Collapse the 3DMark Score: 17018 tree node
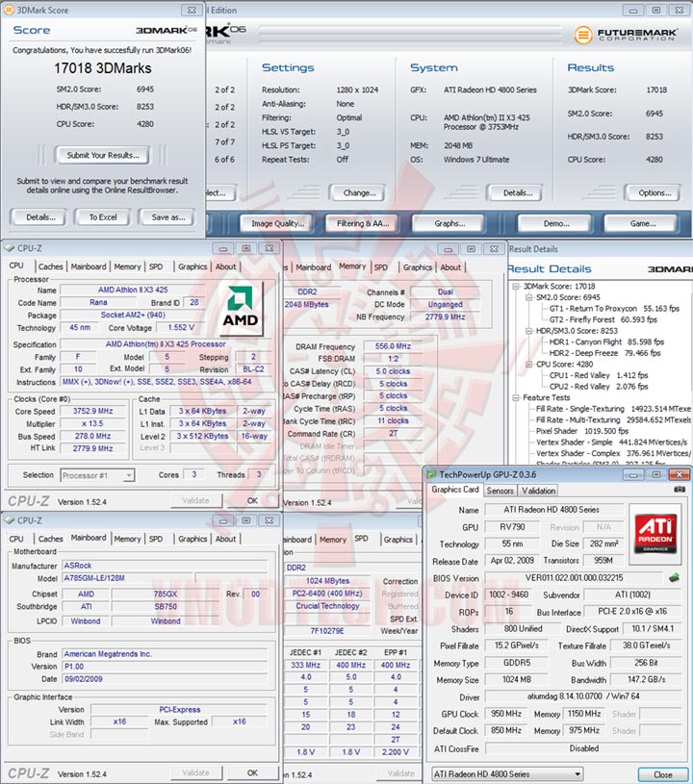Image resolution: width=693 pixels, height=784 pixels. [x=515, y=287]
